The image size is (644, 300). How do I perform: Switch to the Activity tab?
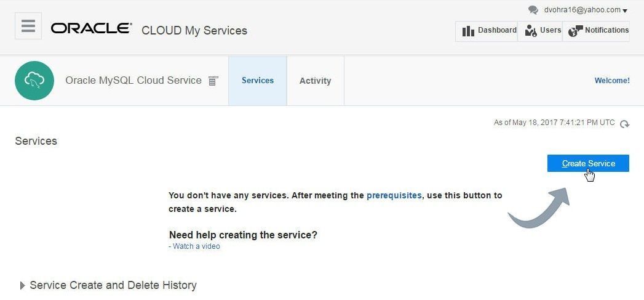(x=315, y=81)
